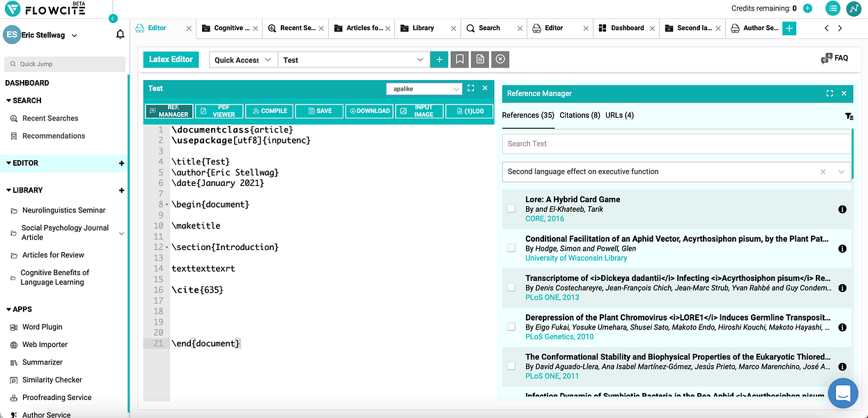Screen dimensions: 868x418
Task: Close the Articles fo... tab
Action: (387, 29)
